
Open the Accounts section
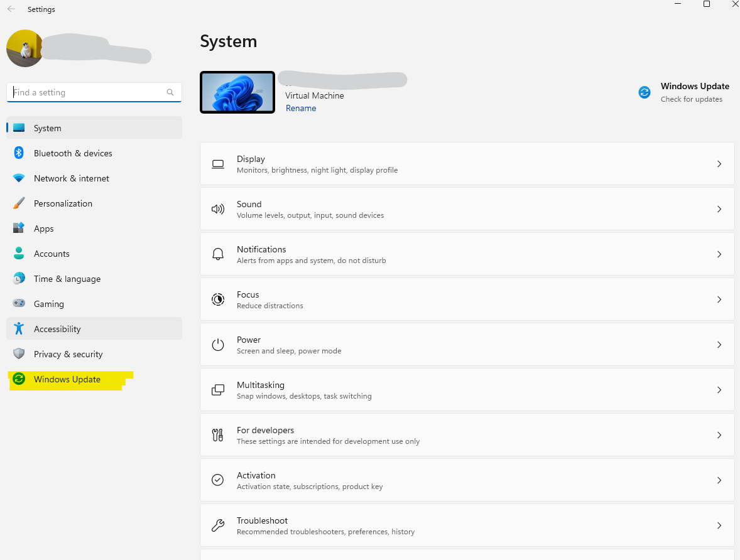[94, 254]
